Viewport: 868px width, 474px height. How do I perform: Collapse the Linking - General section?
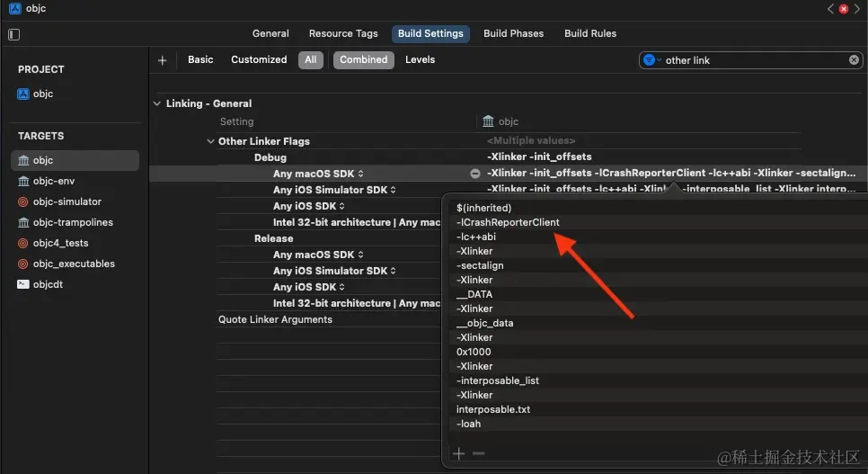(x=157, y=103)
